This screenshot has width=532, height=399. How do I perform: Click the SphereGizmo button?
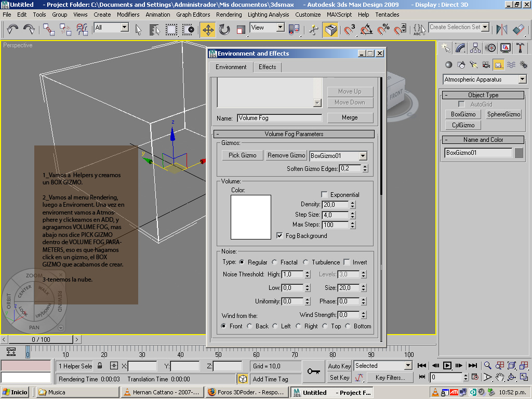(503, 114)
